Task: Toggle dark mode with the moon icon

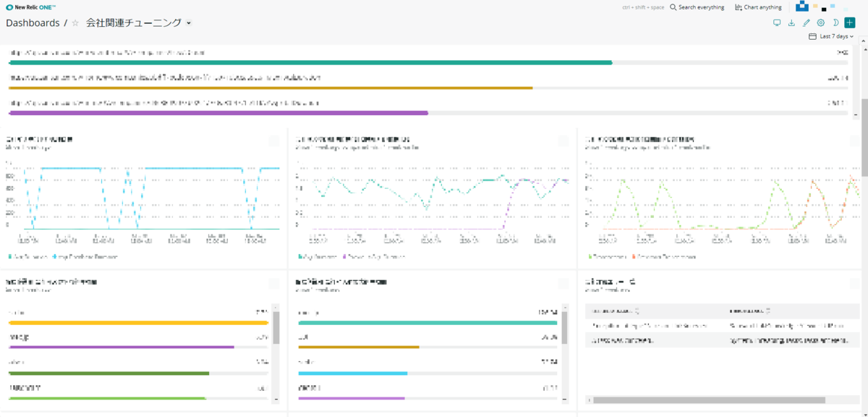Action: pos(835,23)
